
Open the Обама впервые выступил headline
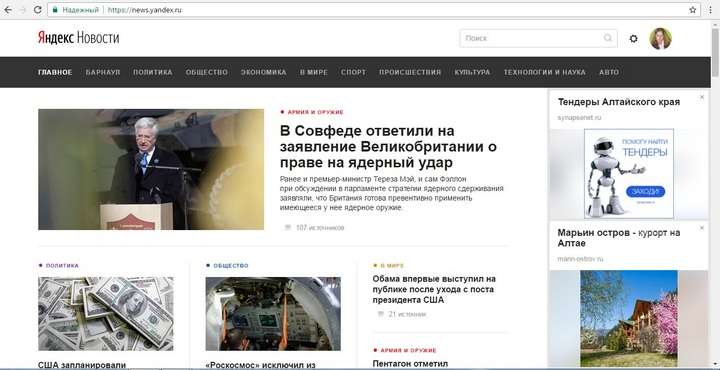click(434, 290)
